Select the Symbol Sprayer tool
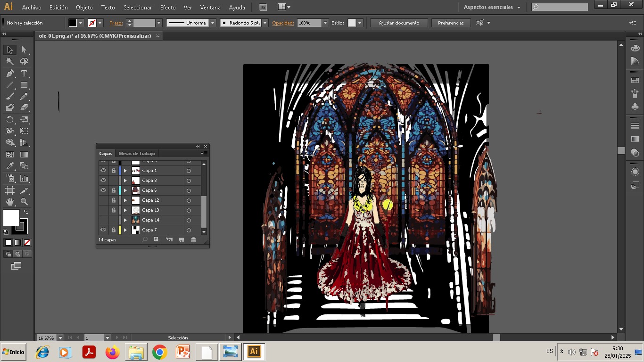 9,179
